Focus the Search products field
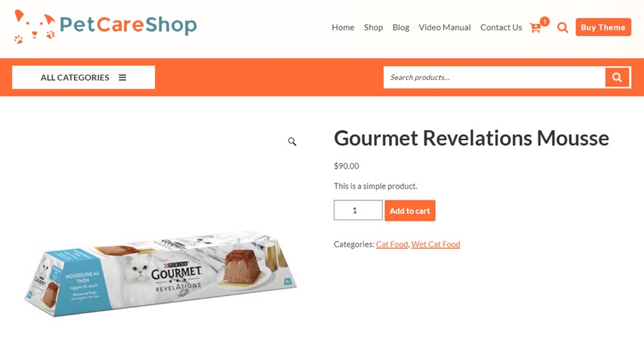Image resolution: width=644 pixels, height=347 pixels. coord(494,77)
